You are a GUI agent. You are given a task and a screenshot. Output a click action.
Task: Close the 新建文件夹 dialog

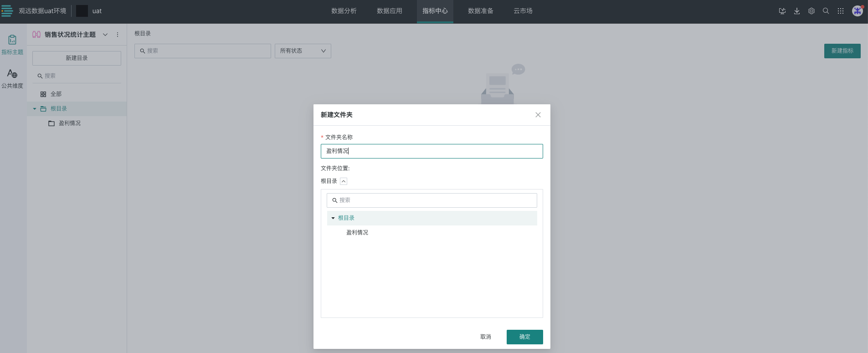538,115
